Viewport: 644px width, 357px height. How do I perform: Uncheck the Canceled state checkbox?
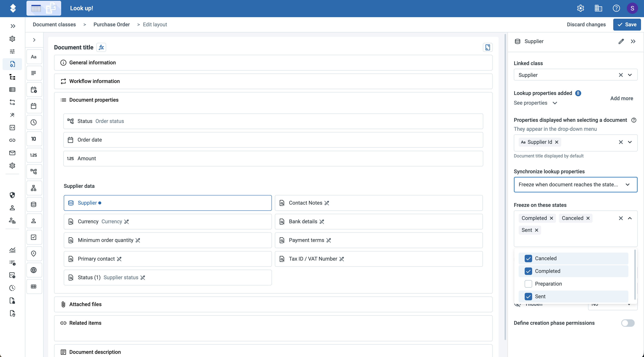coord(528,259)
